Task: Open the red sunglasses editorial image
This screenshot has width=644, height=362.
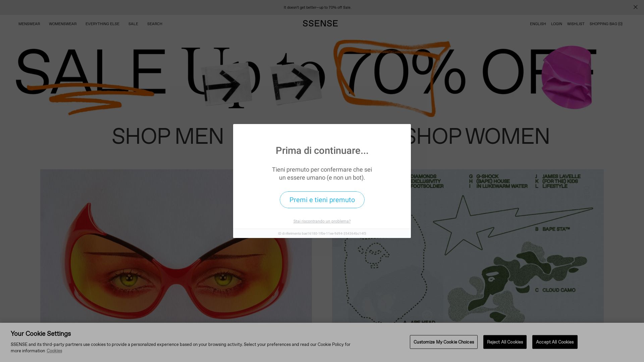Action: [x=176, y=246]
